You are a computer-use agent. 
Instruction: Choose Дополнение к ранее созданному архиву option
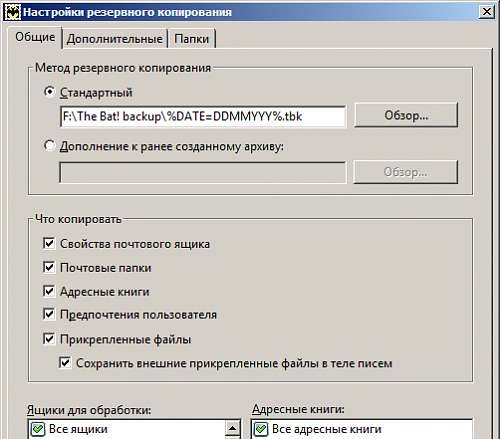tap(50, 145)
